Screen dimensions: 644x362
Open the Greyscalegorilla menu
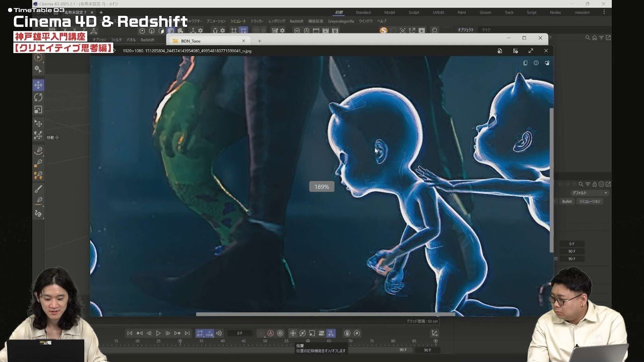pyautogui.click(x=341, y=21)
